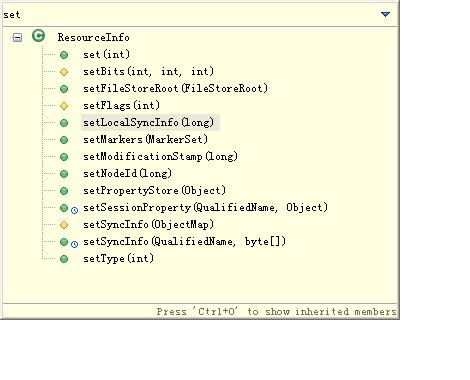This screenshot has height=380, width=470.
Task: Click green public icon beside set(int)
Action: pyautogui.click(x=64, y=55)
